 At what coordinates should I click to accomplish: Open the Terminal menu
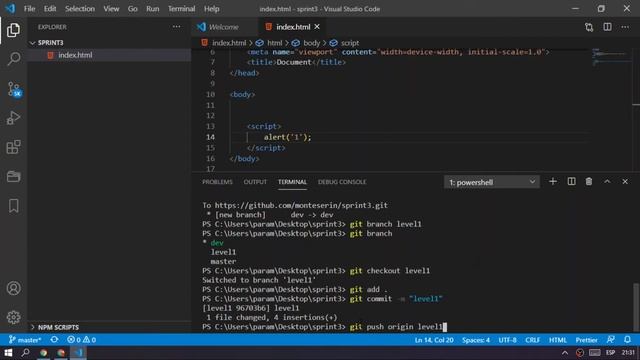[x=182, y=9]
